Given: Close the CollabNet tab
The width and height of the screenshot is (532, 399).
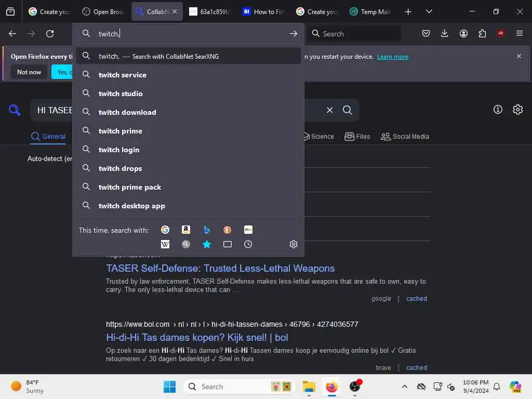Looking at the screenshot, I should 175,11.
